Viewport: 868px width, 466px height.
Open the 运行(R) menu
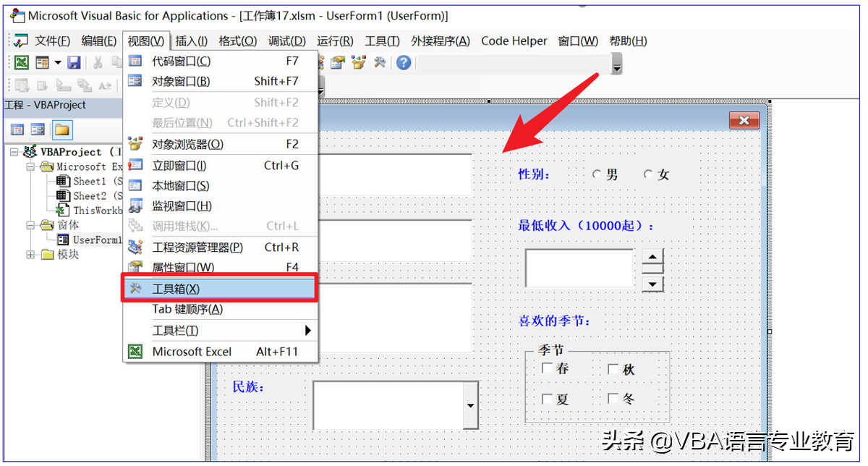tap(335, 41)
